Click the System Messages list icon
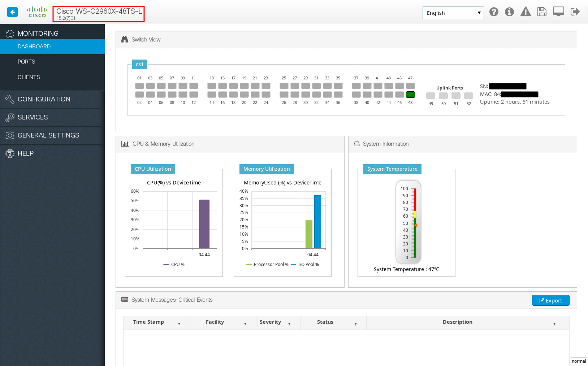 (125, 299)
